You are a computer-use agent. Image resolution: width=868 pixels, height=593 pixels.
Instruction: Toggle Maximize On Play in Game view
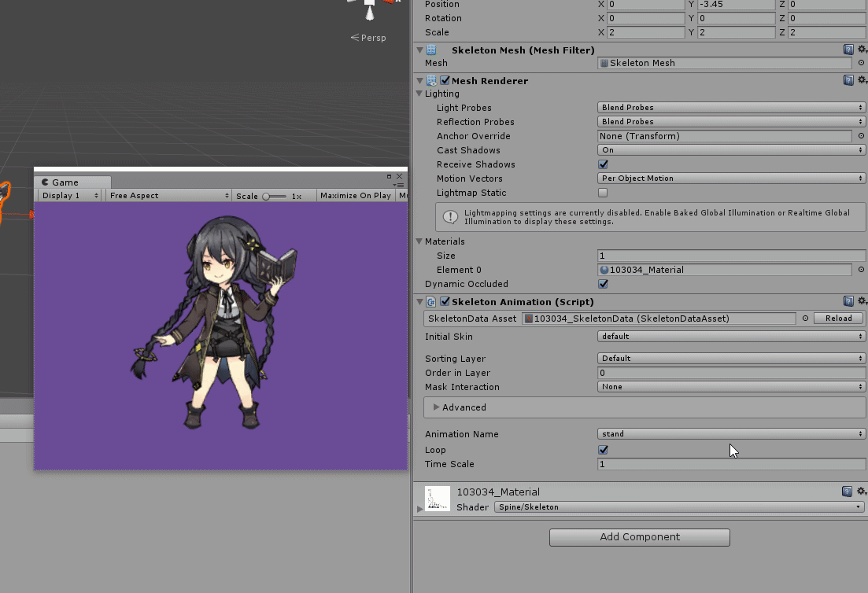tap(356, 196)
